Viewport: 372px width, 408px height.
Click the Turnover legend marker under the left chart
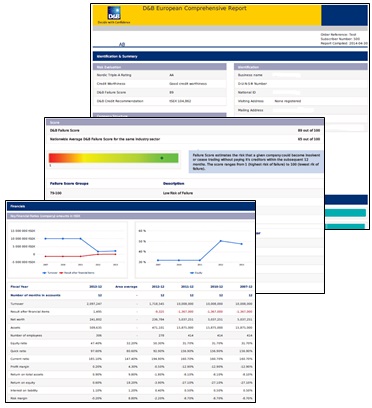[45, 273]
